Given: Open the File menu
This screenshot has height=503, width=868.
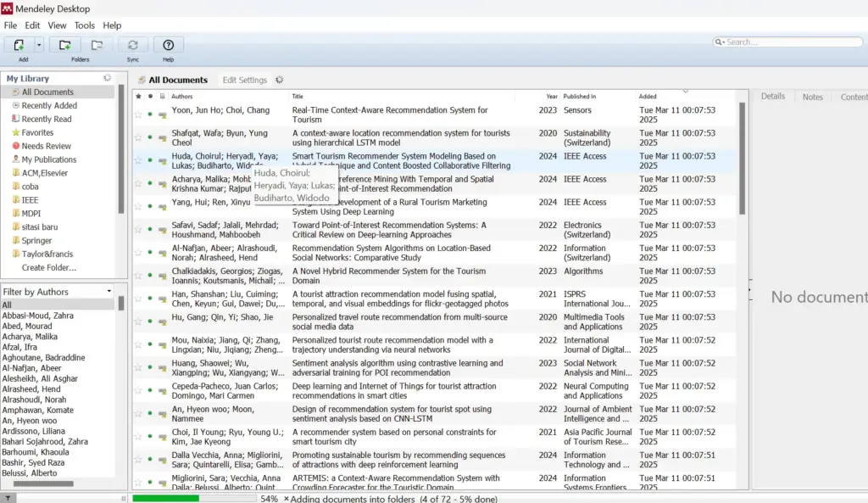Looking at the screenshot, I should (10, 25).
